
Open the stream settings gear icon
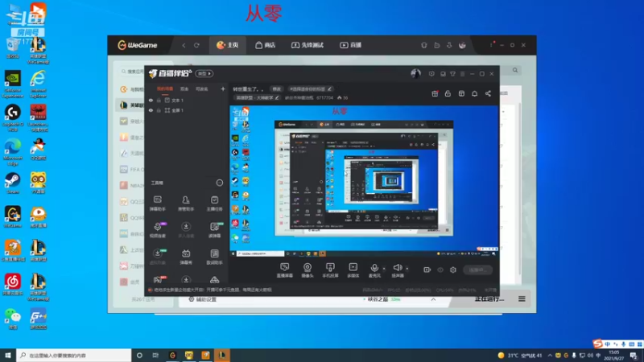coord(453,270)
